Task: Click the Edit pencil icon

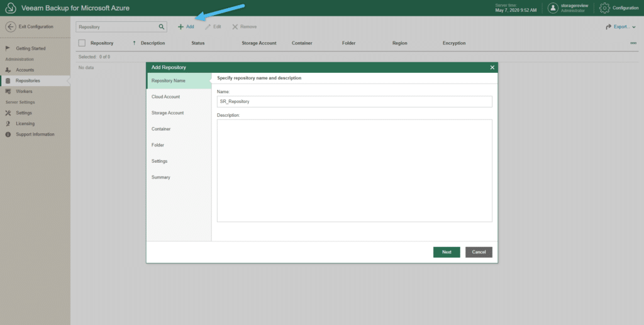Action: (208, 26)
